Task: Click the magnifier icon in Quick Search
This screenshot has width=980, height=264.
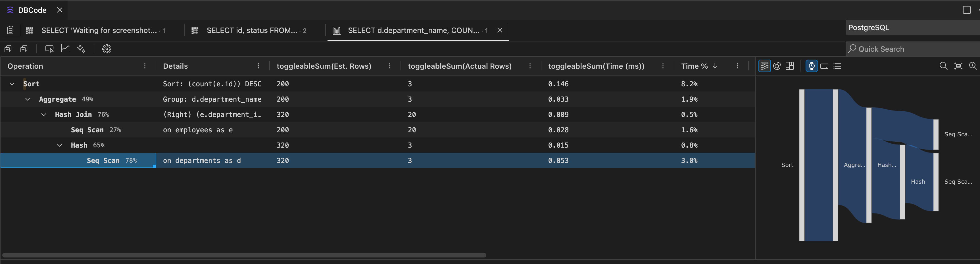Action: (x=852, y=49)
